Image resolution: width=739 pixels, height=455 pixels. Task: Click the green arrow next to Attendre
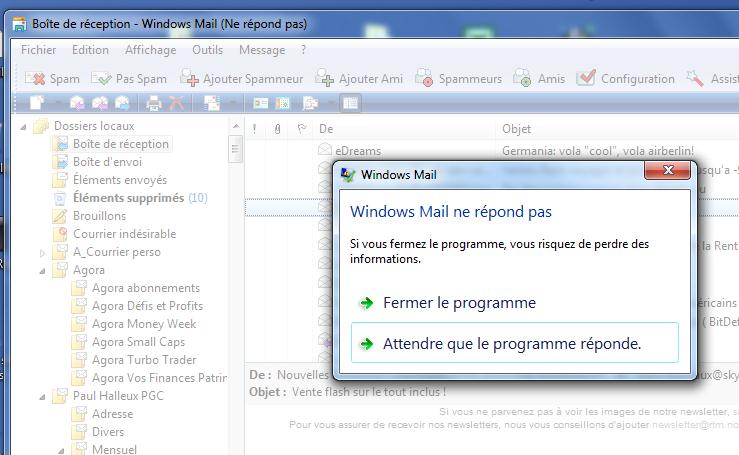pyautogui.click(x=367, y=344)
